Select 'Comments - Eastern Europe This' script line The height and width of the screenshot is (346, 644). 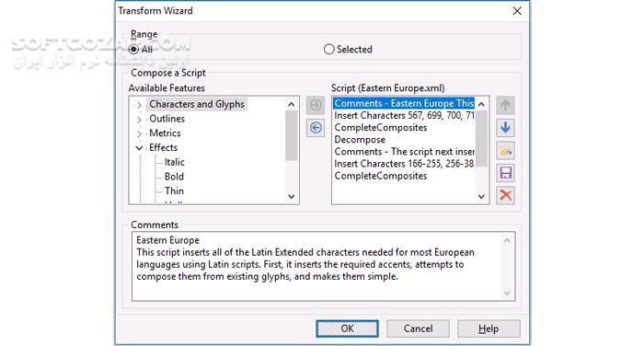tap(404, 103)
